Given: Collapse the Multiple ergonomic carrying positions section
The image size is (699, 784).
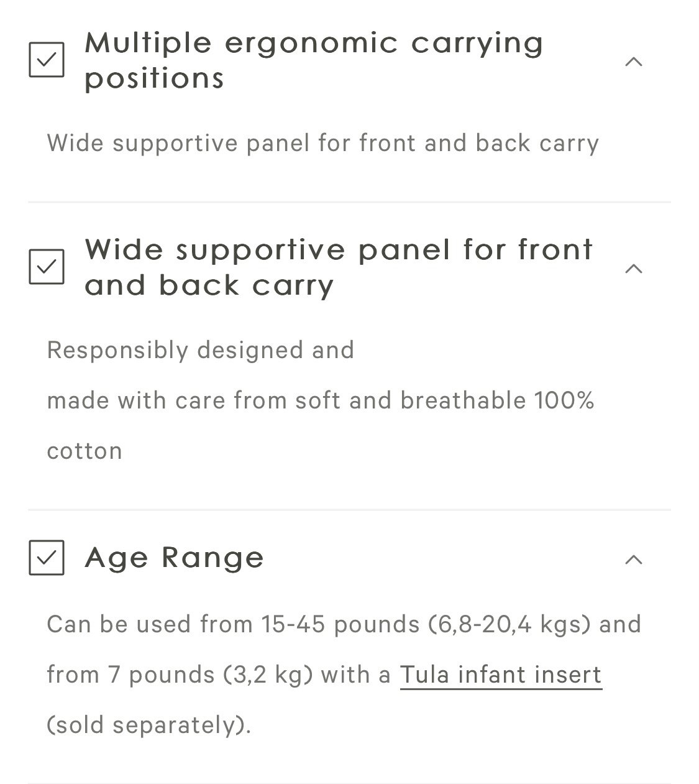Looking at the screenshot, I should (x=633, y=61).
